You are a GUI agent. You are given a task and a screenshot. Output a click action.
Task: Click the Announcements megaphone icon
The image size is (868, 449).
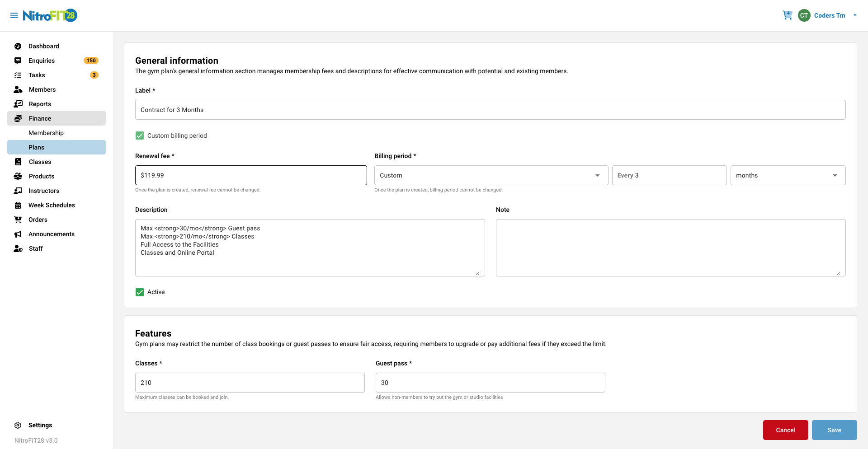(18, 234)
